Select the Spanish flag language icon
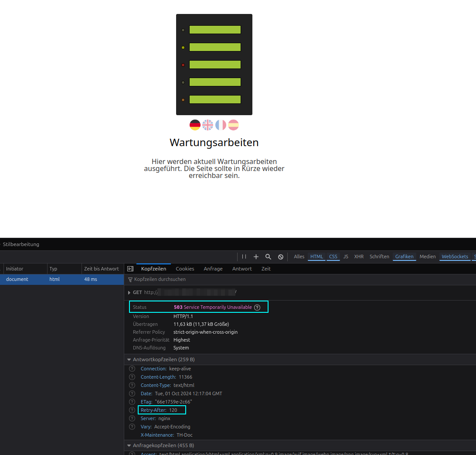This screenshot has width=476, height=455. coord(233,125)
